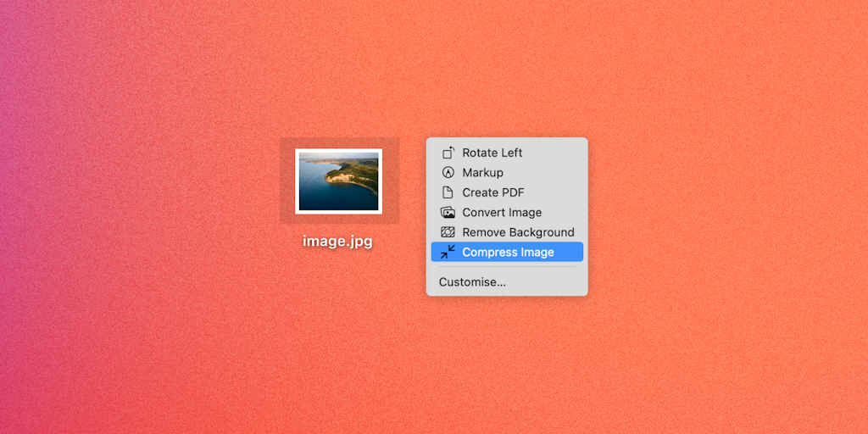Activate the highlighted Compress Image entry
Image resolution: width=868 pixels, height=434 pixels.
(507, 252)
